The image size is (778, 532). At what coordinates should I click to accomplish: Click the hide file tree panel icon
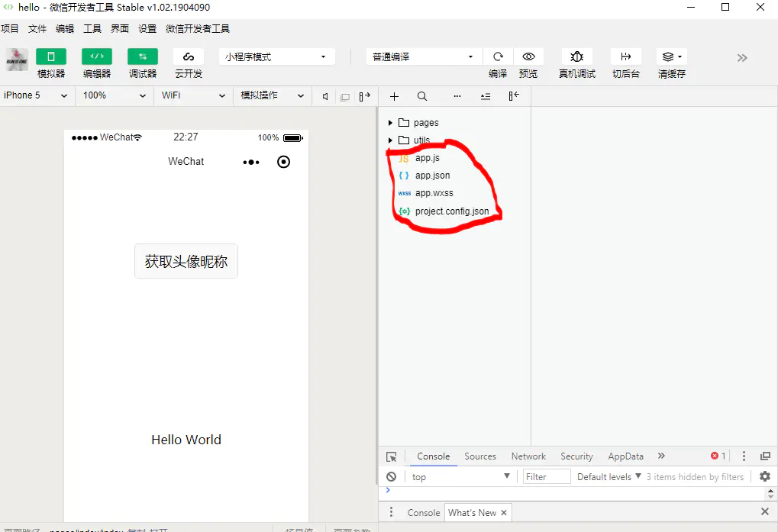coord(514,95)
